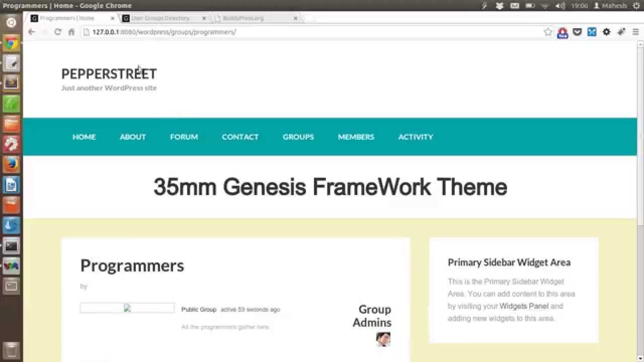644x362 pixels.
Task: Click the 19:06 clock in top panel
Action: 579,6
